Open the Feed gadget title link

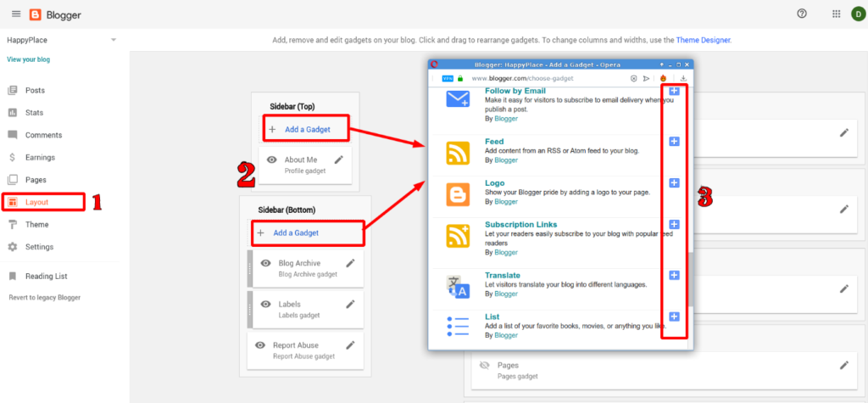tap(494, 142)
